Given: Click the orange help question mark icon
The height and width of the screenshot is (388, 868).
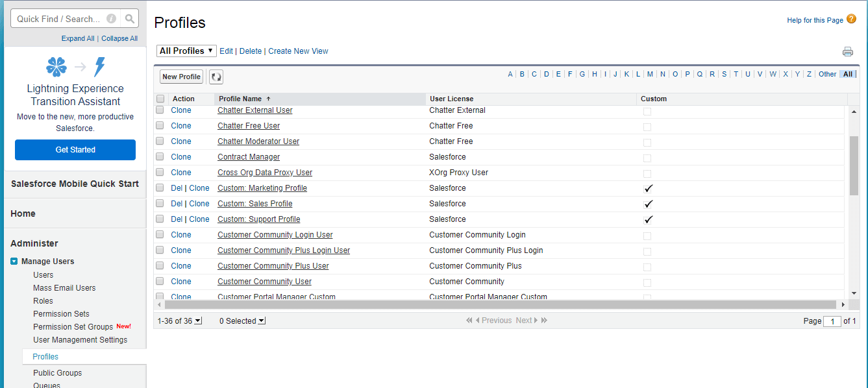Looking at the screenshot, I should coord(851,19).
